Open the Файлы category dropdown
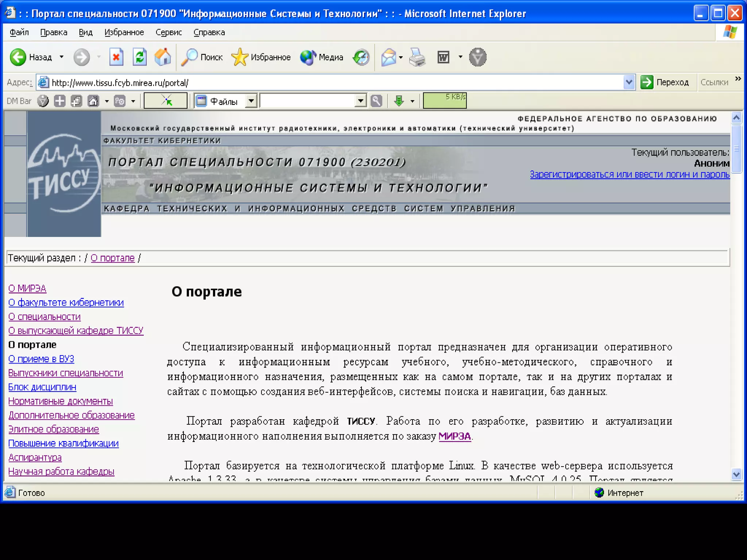Viewport: 747px width, 560px height. [251, 101]
